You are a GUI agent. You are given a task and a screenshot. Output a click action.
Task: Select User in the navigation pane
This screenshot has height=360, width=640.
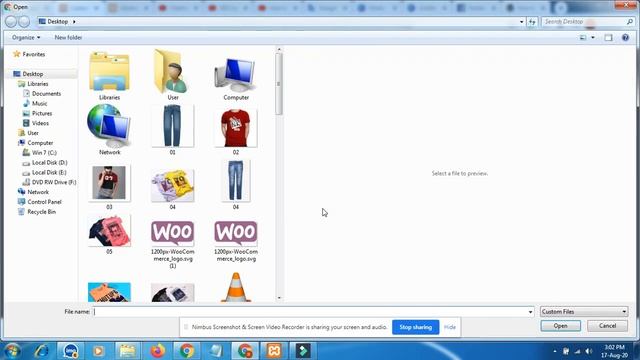point(33,133)
